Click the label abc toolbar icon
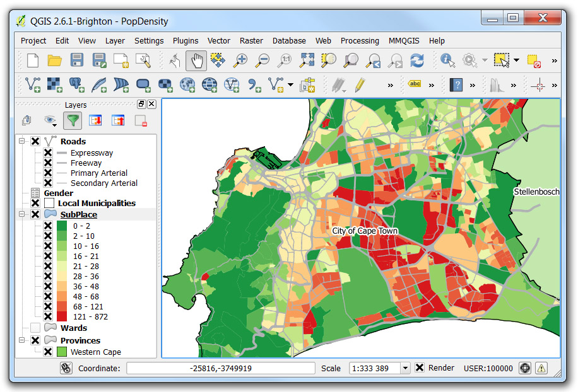Viewport: 578px width, 392px height. 415,84
